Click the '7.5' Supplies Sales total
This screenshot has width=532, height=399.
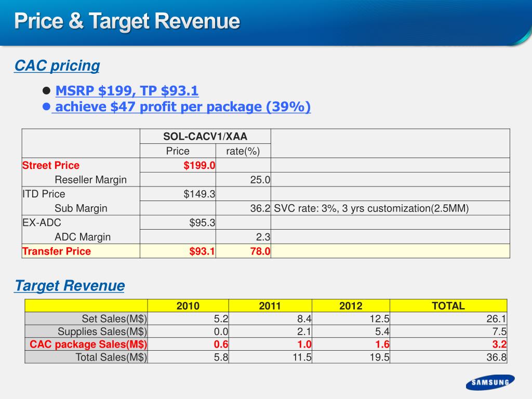click(499, 331)
